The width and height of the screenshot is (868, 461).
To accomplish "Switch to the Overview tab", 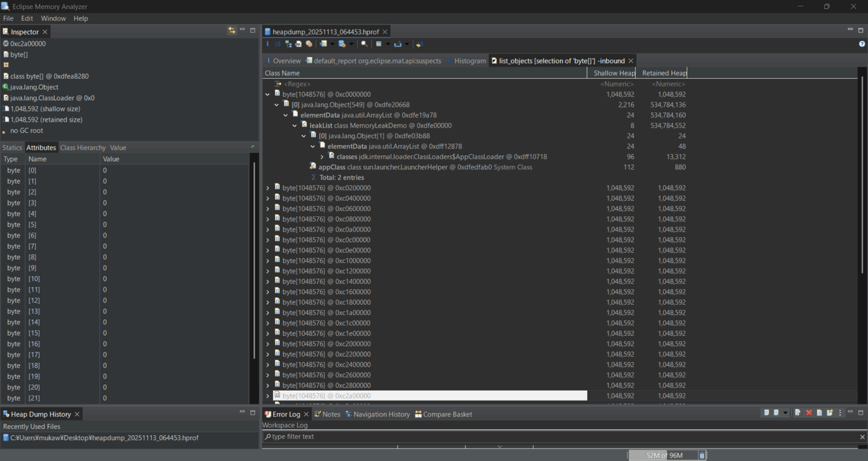I will 286,60.
